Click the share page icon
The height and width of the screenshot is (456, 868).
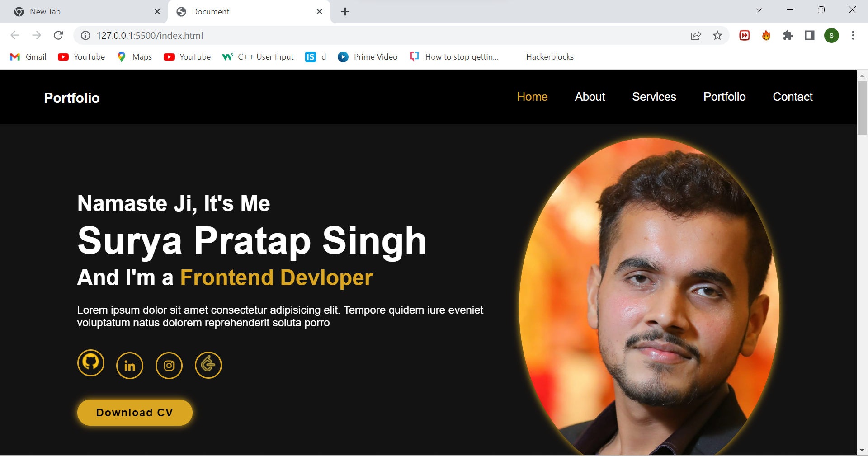tap(696, 35)
